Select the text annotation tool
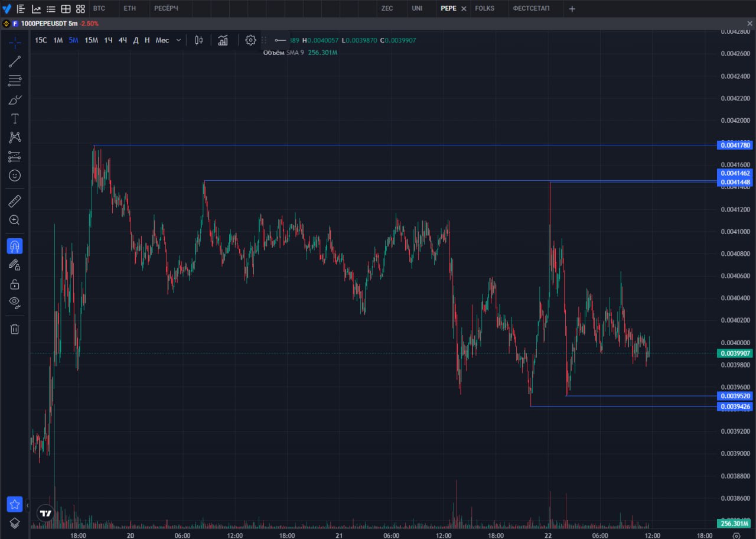 (x=15, y=119)
